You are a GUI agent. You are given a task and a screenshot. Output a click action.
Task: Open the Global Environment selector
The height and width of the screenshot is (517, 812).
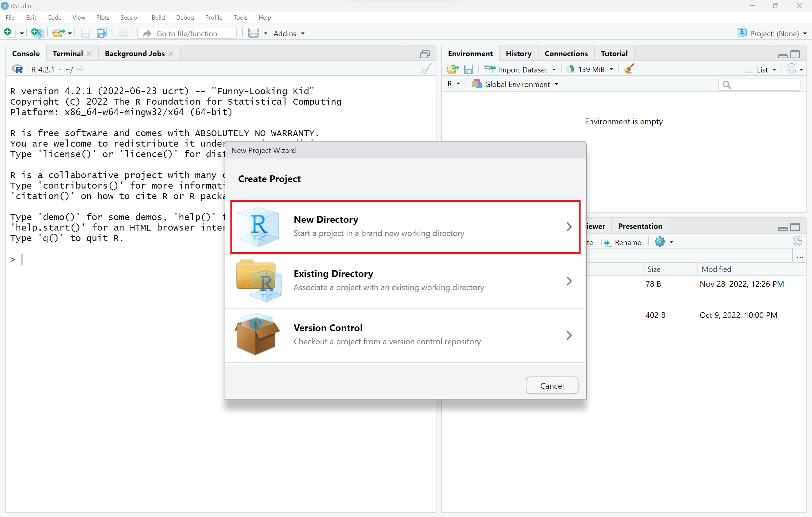point(517,84)
